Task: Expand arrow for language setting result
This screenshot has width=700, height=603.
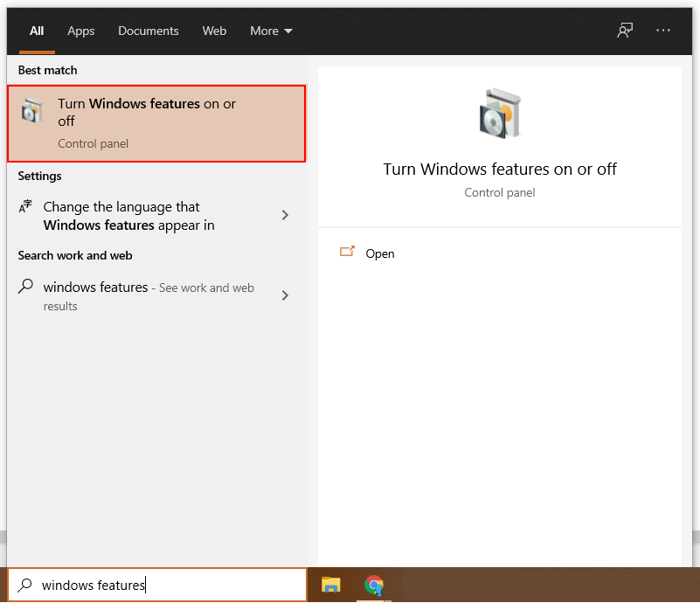Action: point(285,215)
